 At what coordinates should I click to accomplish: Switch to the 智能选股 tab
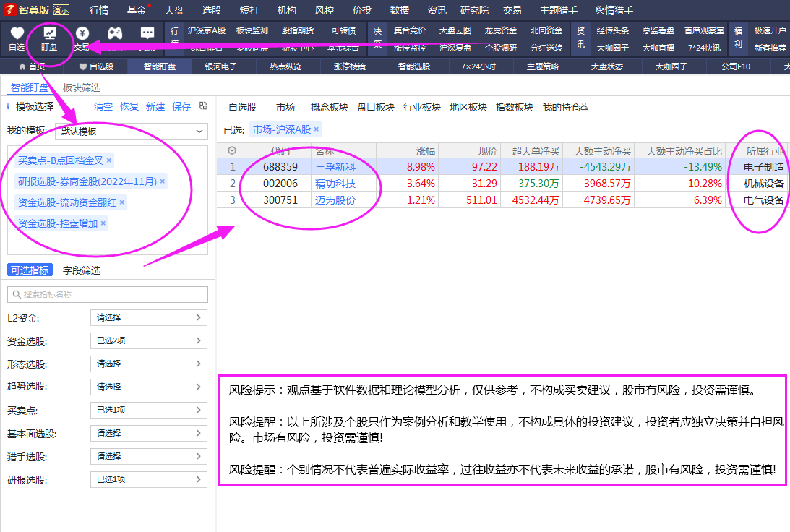pyautogui.click(x=414, y=66)
